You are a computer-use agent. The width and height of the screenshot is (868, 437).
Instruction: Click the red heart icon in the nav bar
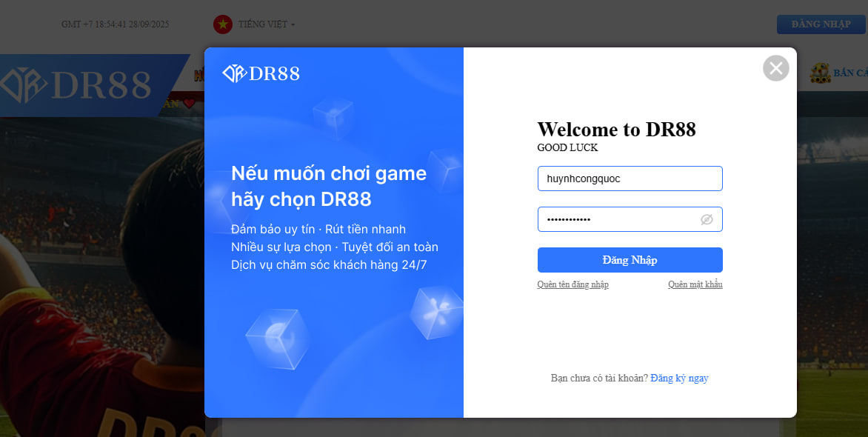(x=190, y=104)
